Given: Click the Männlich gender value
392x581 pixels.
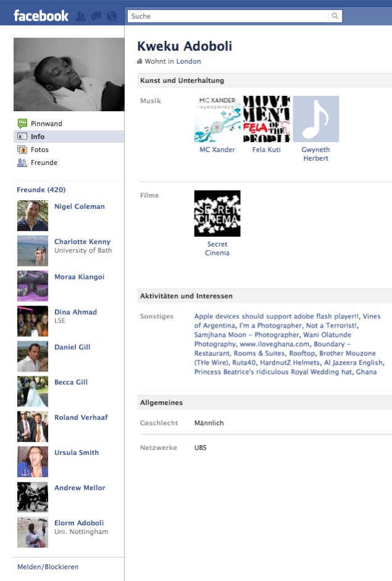Looking at the screenshot, I should coord(209,423).
